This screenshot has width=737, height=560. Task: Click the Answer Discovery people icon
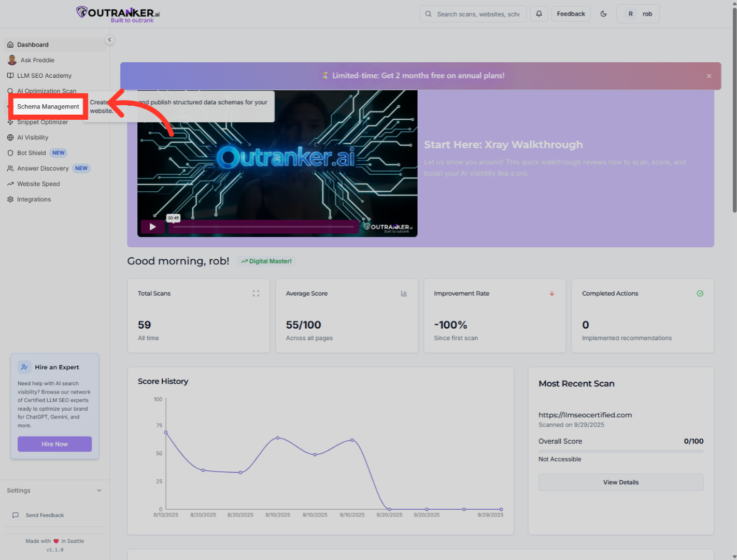click(x=10, y=169)
